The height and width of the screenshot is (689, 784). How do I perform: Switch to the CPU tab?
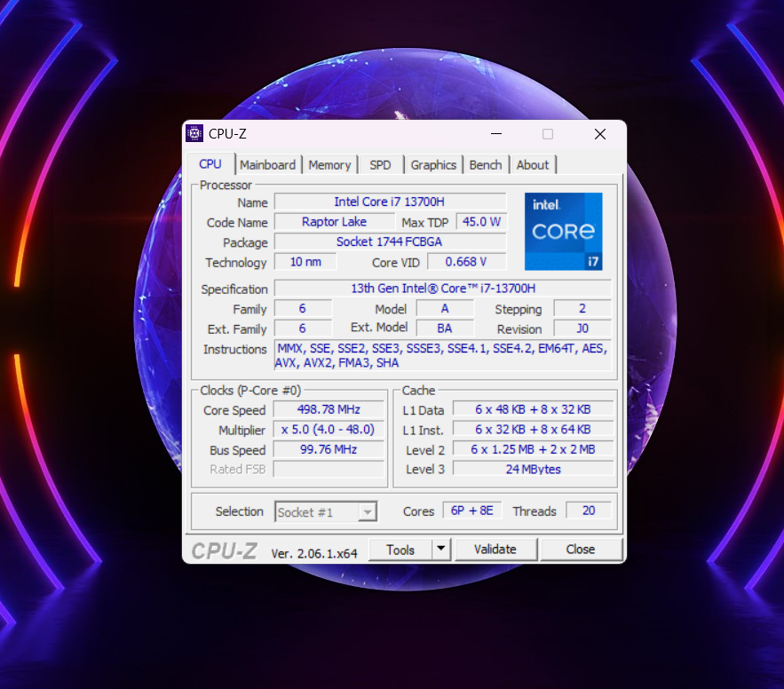coord(210,164)
